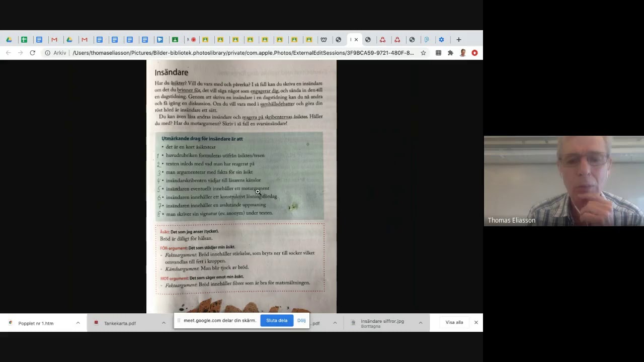This screenshot has width=644, height=362.
Task: View site information next to Arkiv
Action: click(47, 53)
